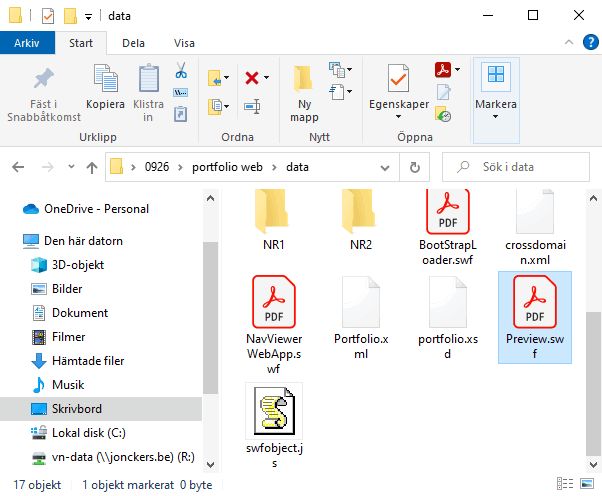Image resolution: width=602 pixels, height=496 pixels.
Task: Select the NR1 folder
Action: coord(273,221)
